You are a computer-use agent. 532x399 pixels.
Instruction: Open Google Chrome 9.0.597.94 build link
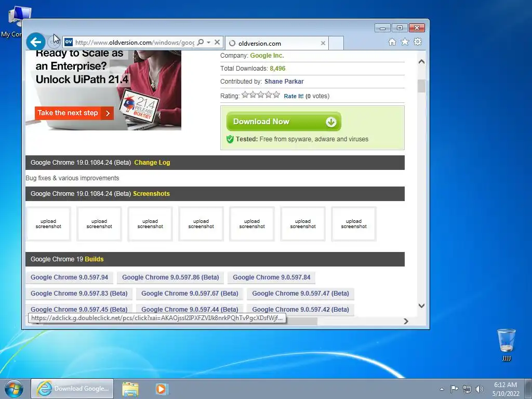pyautogui.click(x=69, y=277)
